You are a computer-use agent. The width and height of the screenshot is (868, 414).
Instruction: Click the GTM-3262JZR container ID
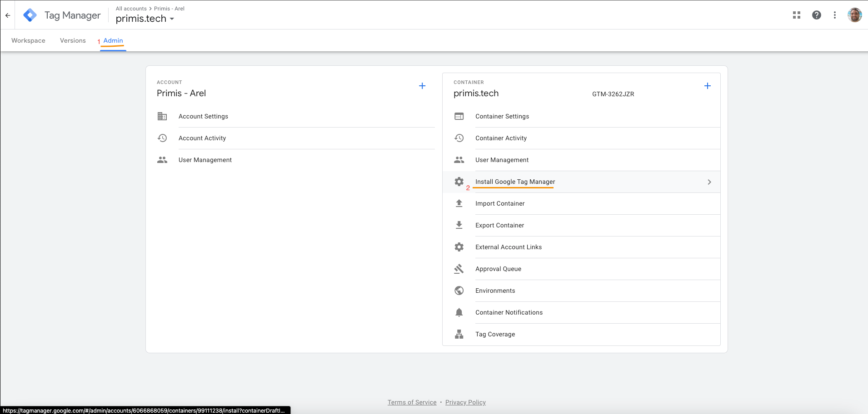613,94
